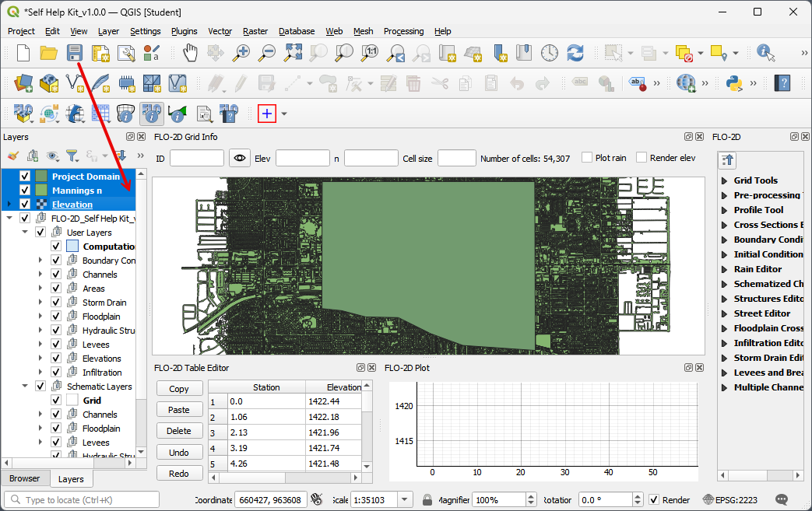
Task: Open the Python console icon
Action: coord(733,82)
